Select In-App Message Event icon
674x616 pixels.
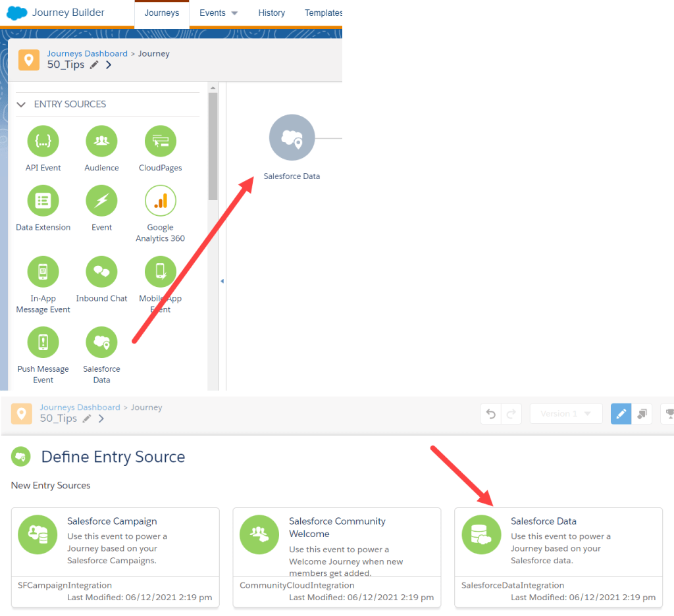(x=43, y=272)
